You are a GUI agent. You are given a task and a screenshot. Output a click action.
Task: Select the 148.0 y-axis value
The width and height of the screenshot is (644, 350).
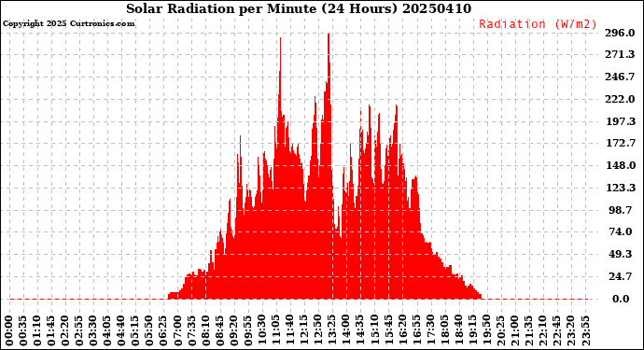click(x=620, y=165)
